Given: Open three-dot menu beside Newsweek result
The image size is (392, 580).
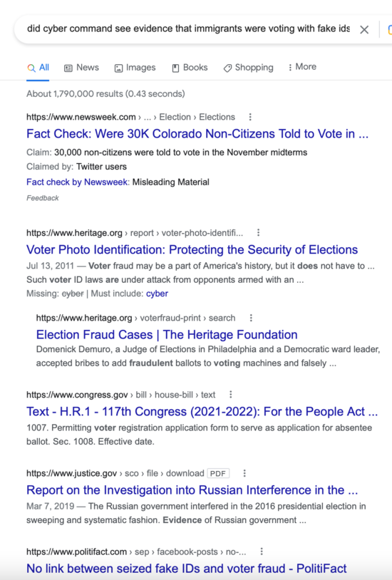Looking at the screenshot, I should (x=250, y=117).
